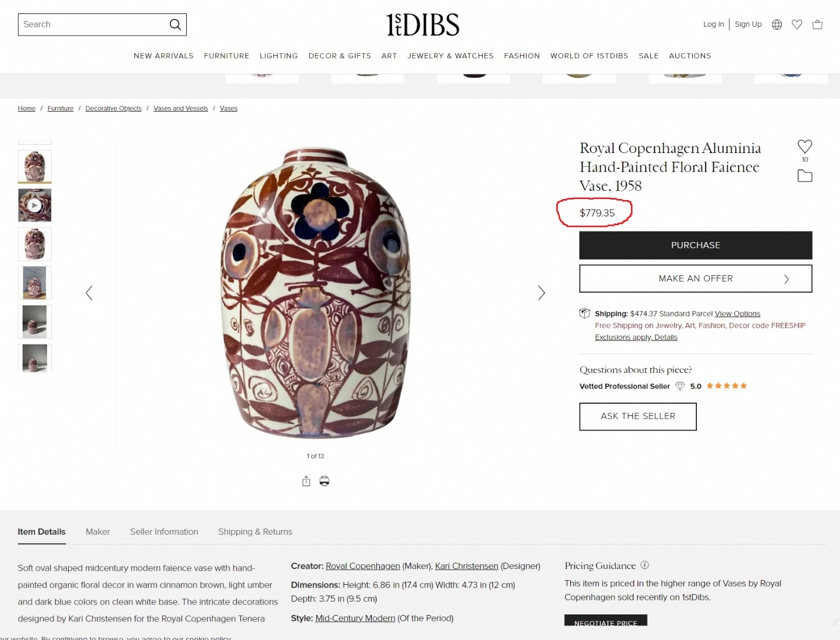The width and height of the screenshot is (840, 640).
Task: Open the globe region settings icon
Action: pos(777,24)
